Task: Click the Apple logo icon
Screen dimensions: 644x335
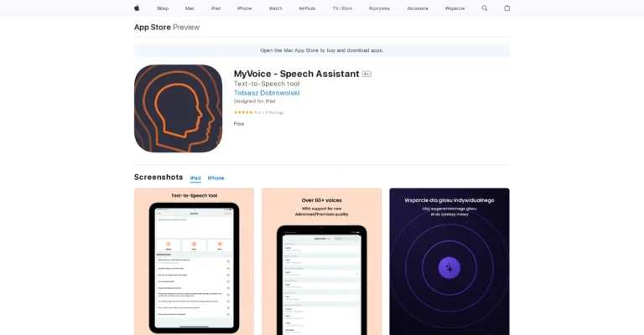Action: (x=137, y=8)
